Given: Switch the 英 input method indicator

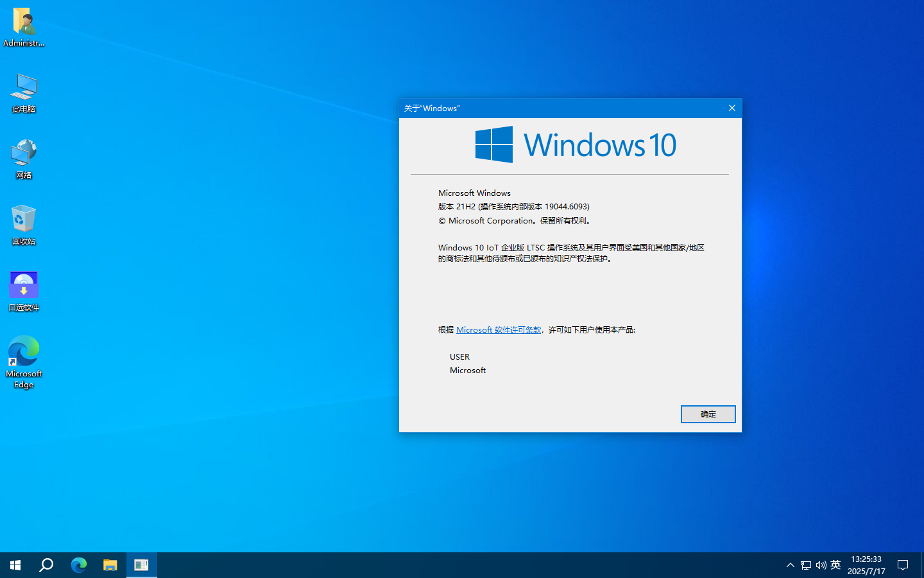Looking at the screenshot, I should [835, 565].
